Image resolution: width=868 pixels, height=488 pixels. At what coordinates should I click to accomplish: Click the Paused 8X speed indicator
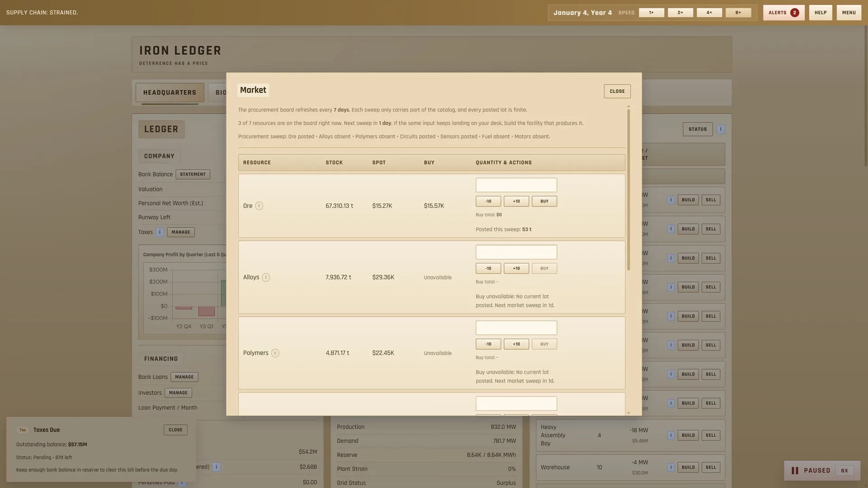tap(844, 471)
